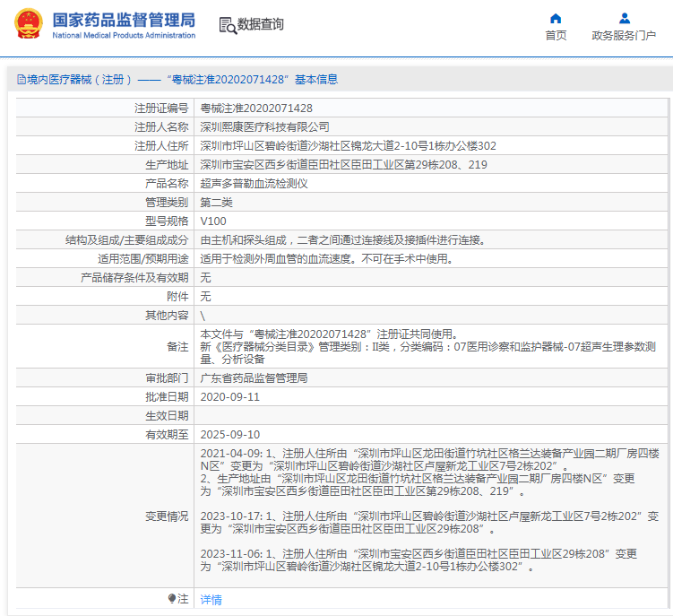Click the lightbulb icon beside 注
Screen dimensions: 673x616
coord(172,598)
